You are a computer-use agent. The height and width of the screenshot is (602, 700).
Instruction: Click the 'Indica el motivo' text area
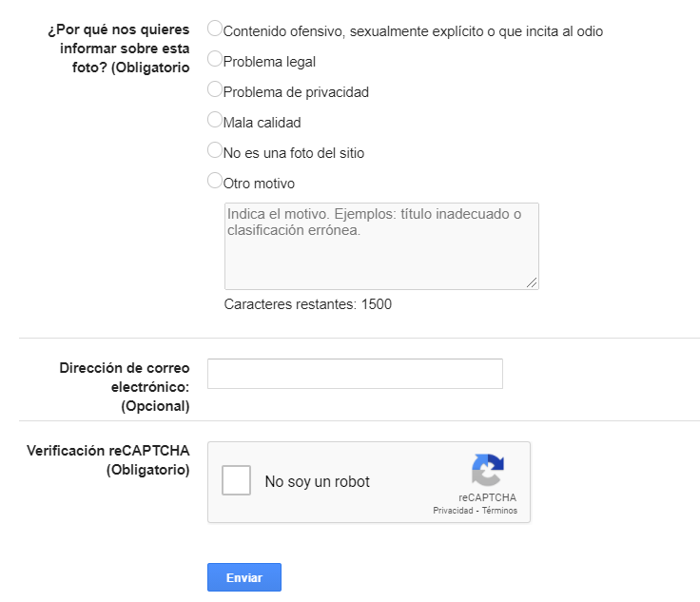pyautogui.click(x=380, y=245)
